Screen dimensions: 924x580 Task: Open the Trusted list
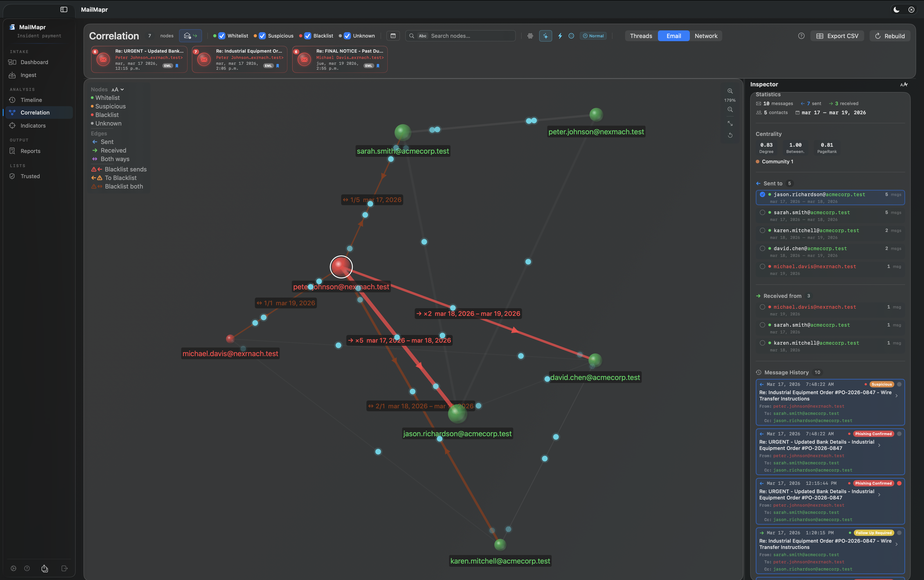(30, 176)
